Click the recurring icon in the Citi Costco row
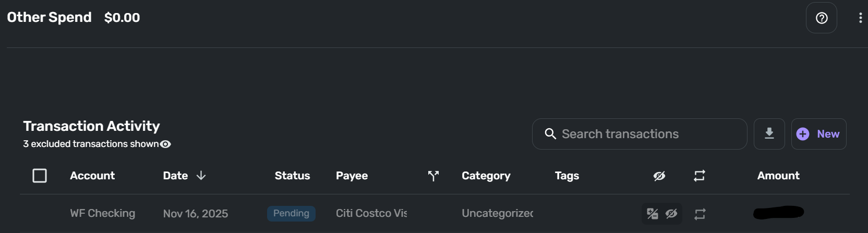Image resolution: width=868 pixels, height=233 pixels. tap(700, 214)
